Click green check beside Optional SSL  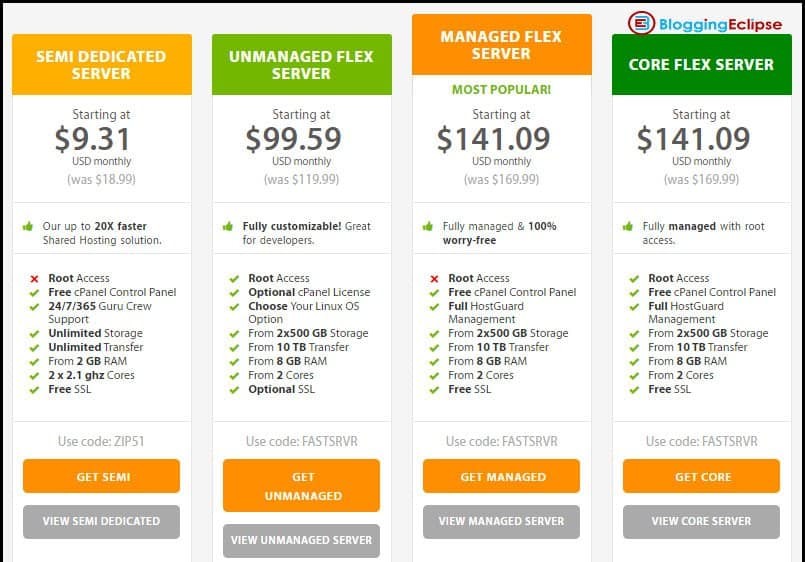(x=234, y=390)
